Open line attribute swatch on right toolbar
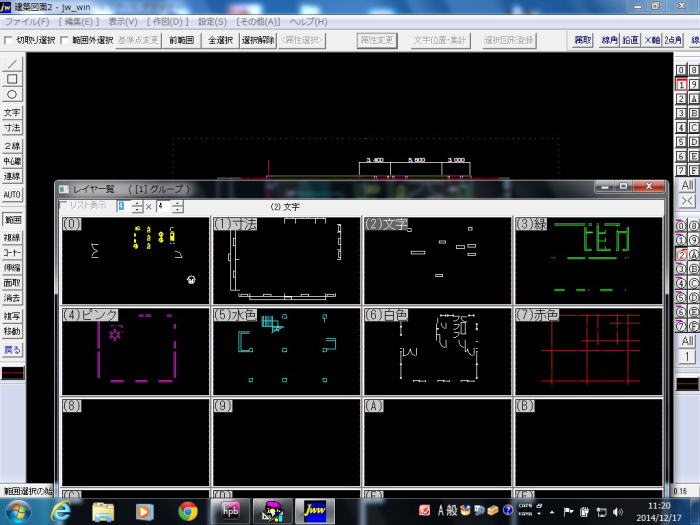The width and height of the screenshot is (700, 525). coord(687,383)
